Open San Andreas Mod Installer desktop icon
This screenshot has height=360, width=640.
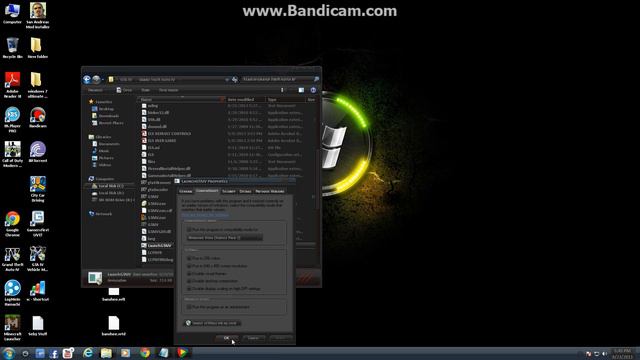click(x=38, y=16)
